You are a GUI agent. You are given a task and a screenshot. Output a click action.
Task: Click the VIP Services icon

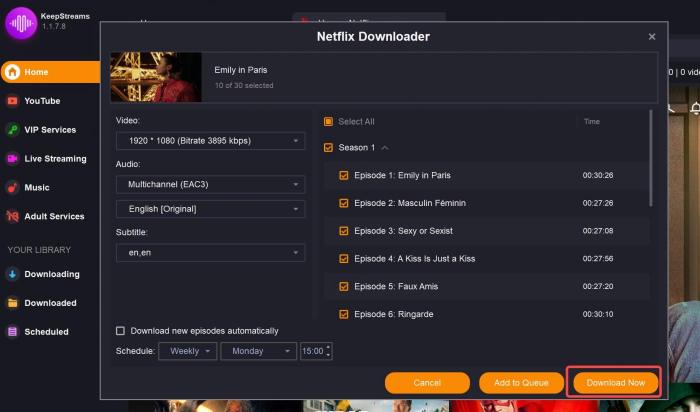(13, 130)
